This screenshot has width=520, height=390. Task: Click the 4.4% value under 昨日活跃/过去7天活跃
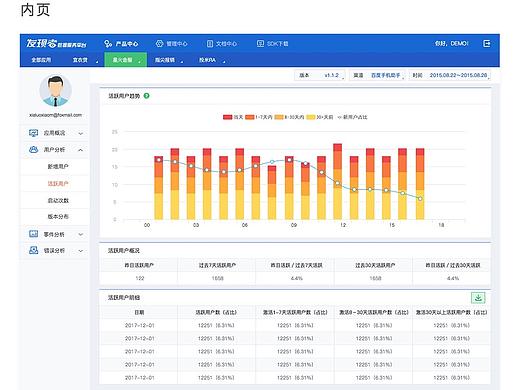click(x=296, y=278)
